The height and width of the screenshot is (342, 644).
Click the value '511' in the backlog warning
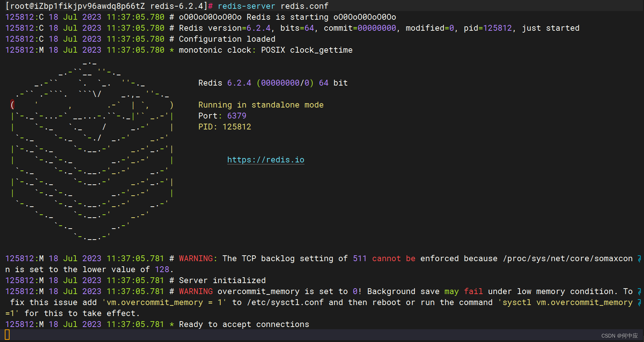point(360,259)
